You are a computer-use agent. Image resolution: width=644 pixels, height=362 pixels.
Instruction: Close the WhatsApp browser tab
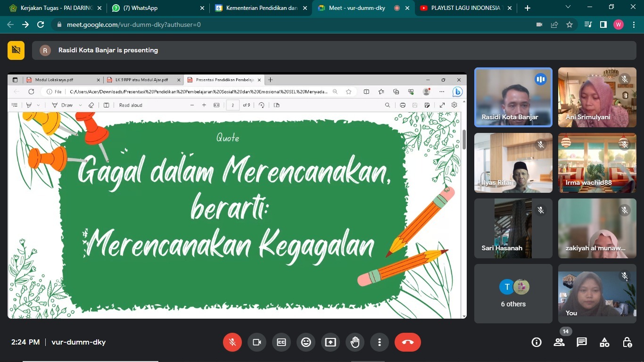[202, 8]
